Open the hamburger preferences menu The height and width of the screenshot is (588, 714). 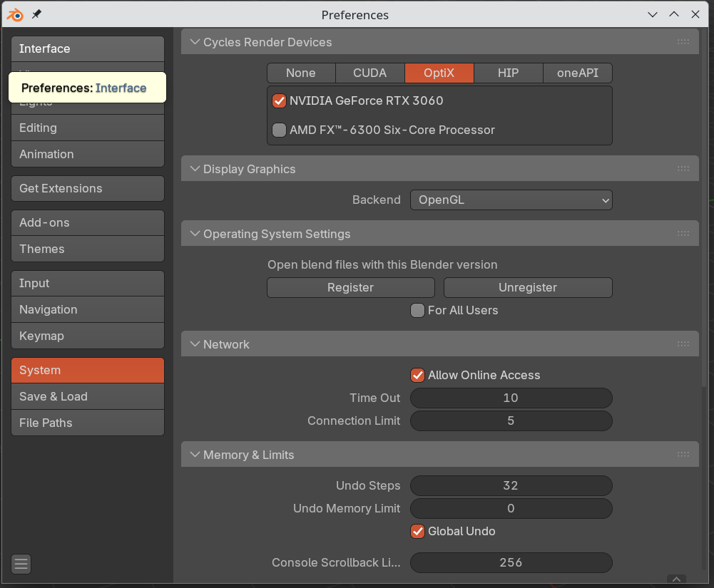pos(21,564)
